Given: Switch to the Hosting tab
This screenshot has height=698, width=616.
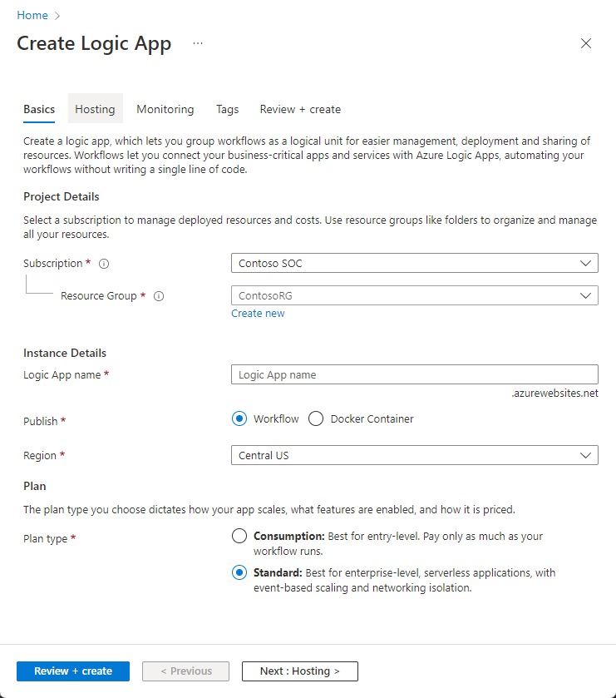Looking at the screenshot, I should 95,109.
